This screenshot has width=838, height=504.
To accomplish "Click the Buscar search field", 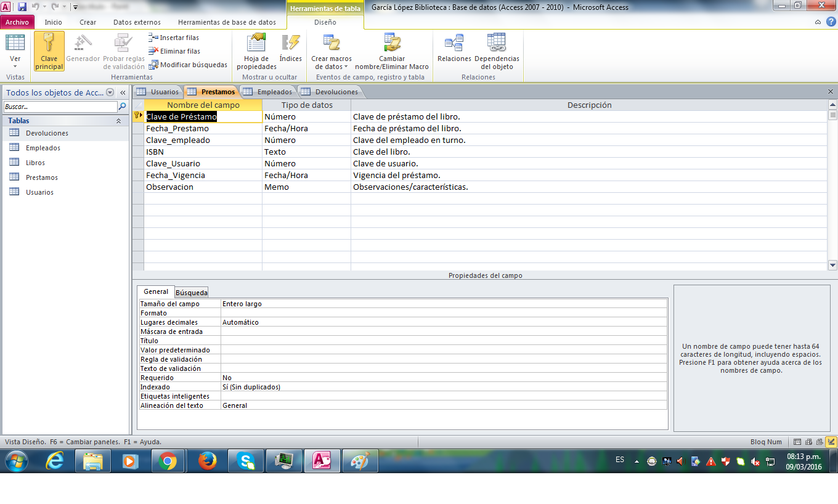I will tap(59, 107).
